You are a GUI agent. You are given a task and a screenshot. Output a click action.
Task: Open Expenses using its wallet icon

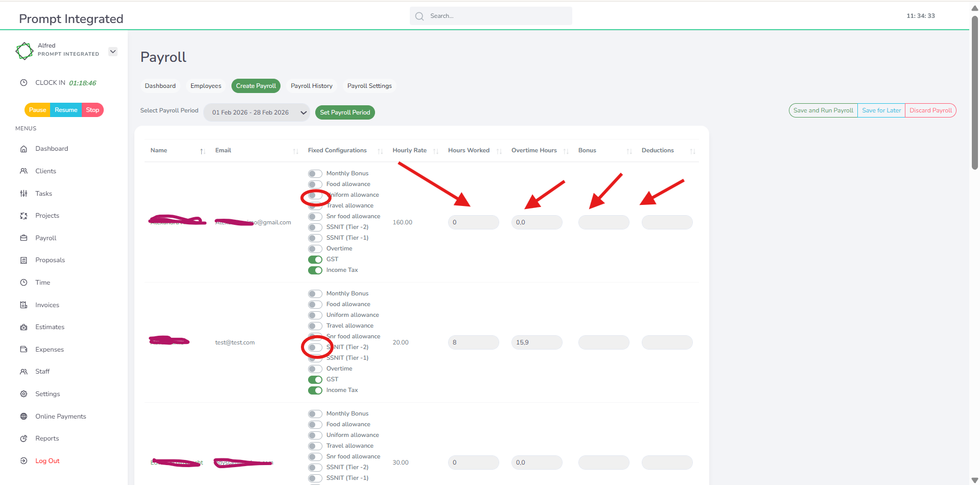tap(24, 350)
